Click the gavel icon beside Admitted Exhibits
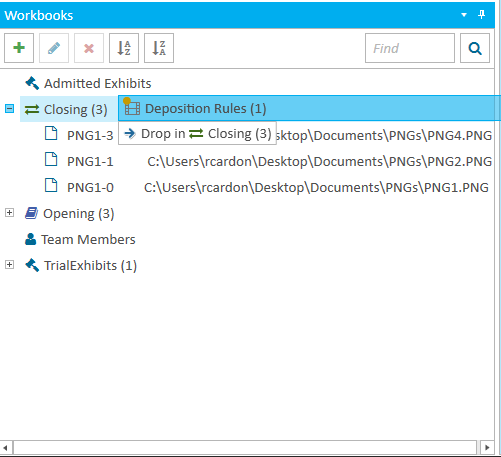This screenshot has height=457, width=501. click(32, 83)
